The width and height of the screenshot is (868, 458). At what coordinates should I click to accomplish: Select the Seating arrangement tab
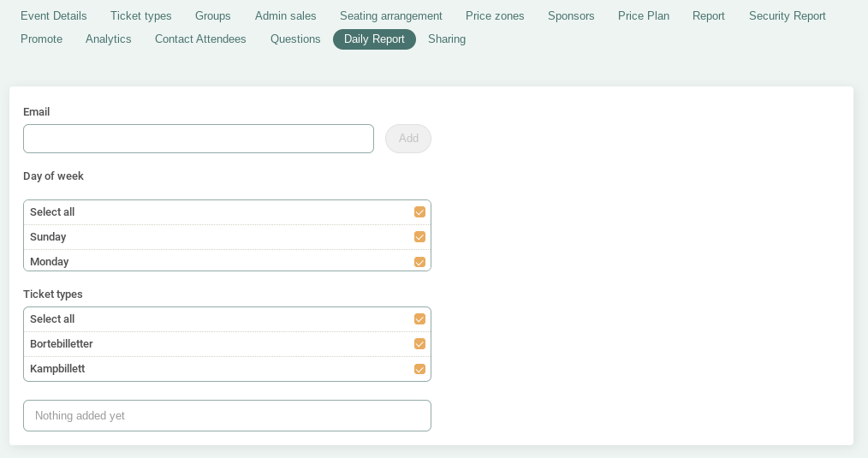pos(391,16)
